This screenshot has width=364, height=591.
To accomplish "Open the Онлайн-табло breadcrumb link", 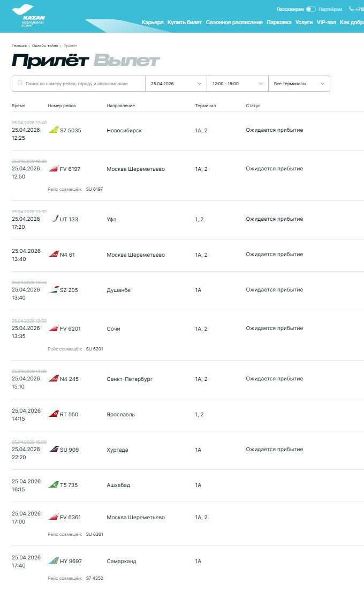I will 45,46.
